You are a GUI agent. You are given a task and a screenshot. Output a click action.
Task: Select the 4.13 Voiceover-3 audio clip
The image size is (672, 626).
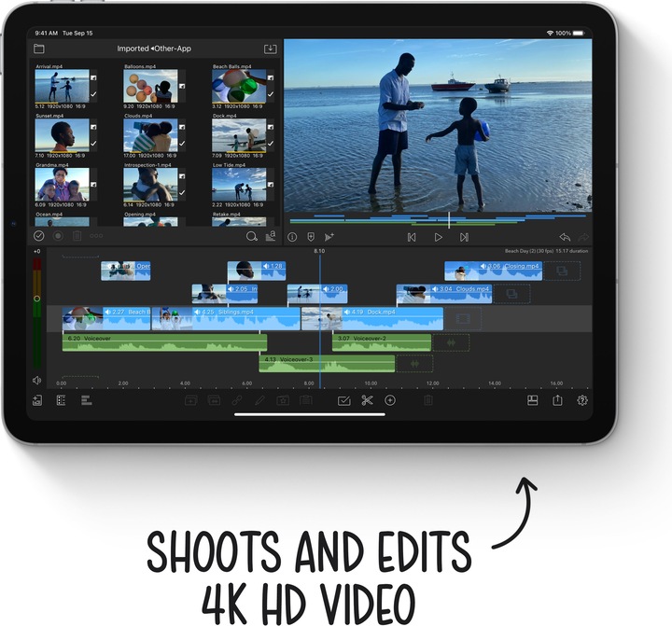pyautogui.click(x=327, y=364)
